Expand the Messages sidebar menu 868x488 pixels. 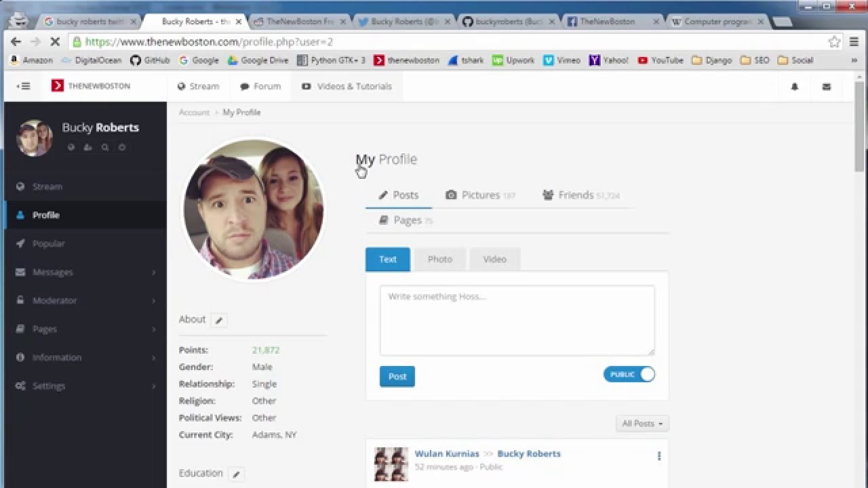pyautogui.click(x=85, y=272)
